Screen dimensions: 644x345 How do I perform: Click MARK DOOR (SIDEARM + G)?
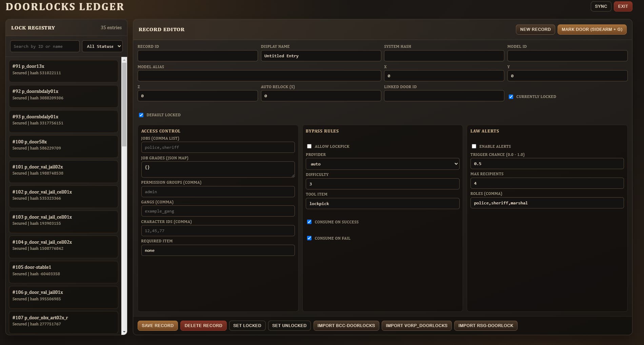[592, 29]
